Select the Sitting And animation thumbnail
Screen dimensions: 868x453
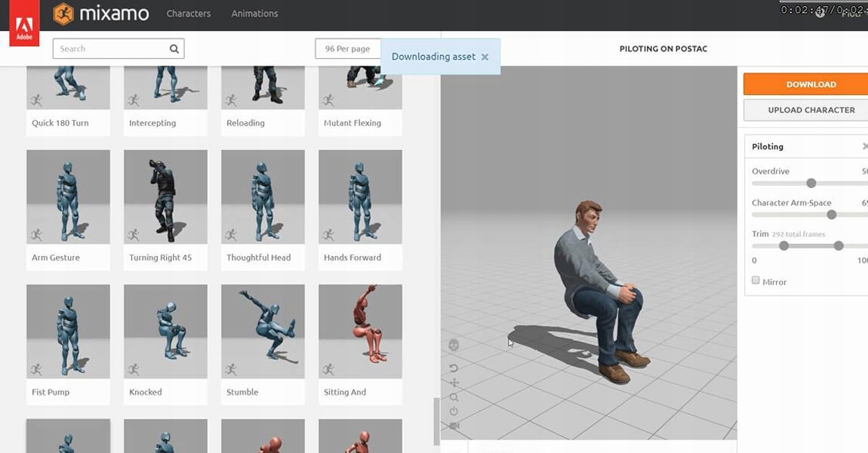click(360, 331)
